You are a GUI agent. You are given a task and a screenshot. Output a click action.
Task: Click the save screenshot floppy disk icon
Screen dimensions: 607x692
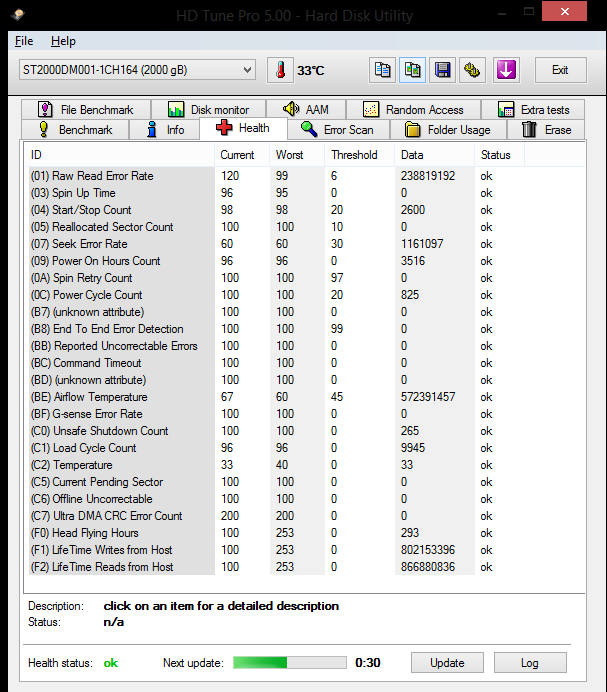[x=442, y=70]
